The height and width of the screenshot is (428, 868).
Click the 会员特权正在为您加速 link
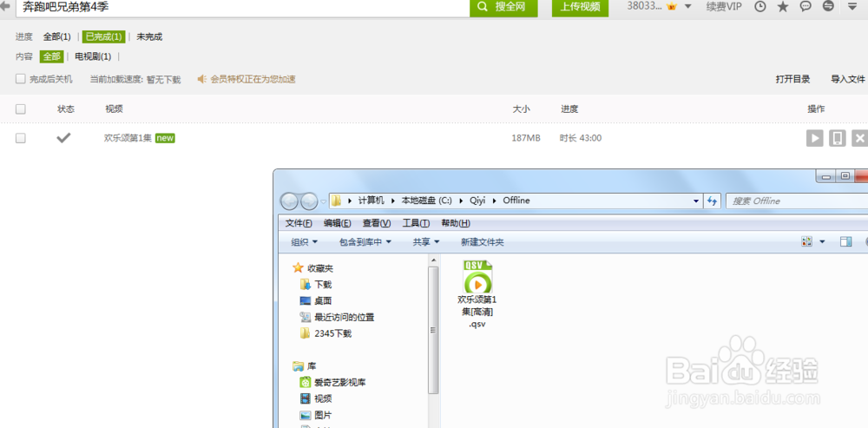click(x=253, y=79)
